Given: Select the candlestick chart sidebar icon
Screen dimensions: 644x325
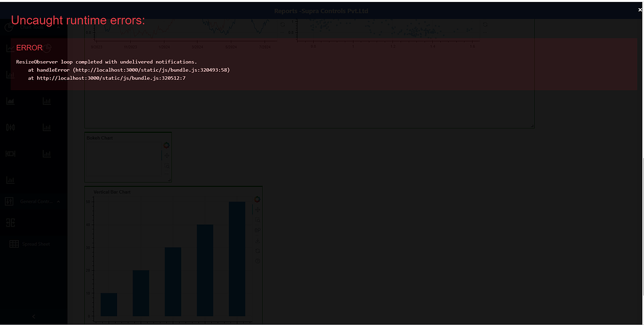Looking at the screenshot, I should tap(10, 127).
